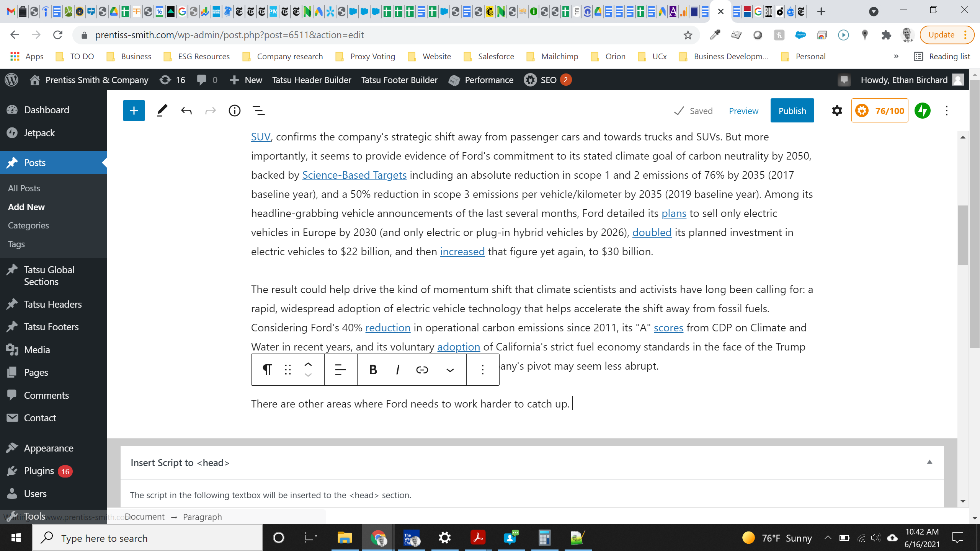The height and width of the screenshot is (551, 980).
Task: Open the bookmarks overflow chevron
Action: 896,56
